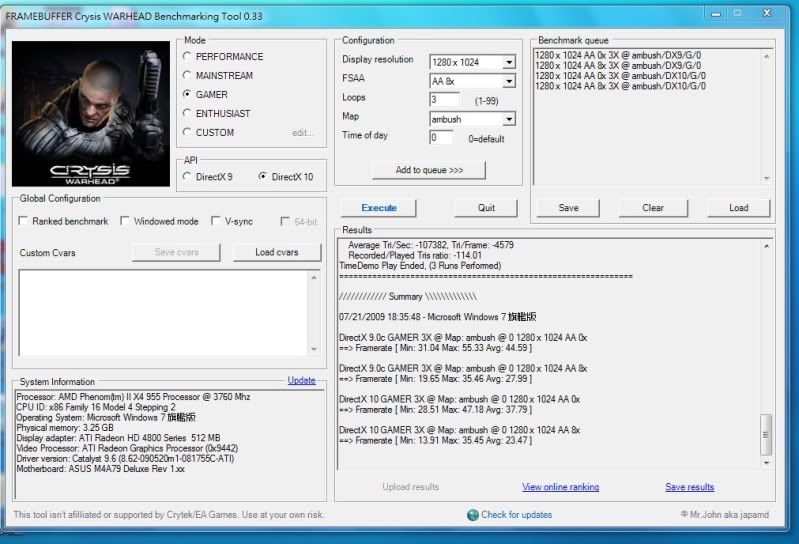Open Display resolution dropdown
Screen dimensions: 799x544
(509, 62)
